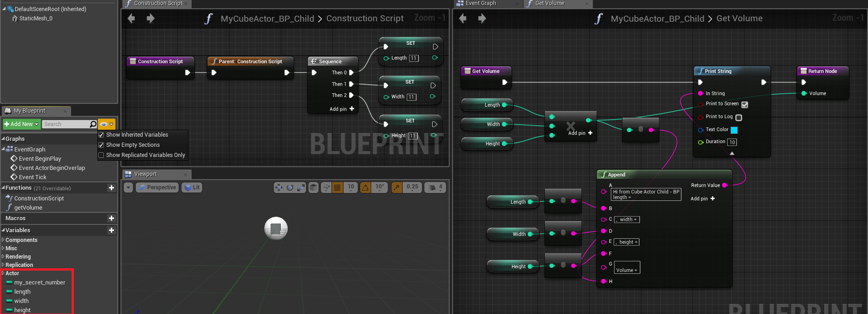Click the Set Width value field

[x=411, y=97]
